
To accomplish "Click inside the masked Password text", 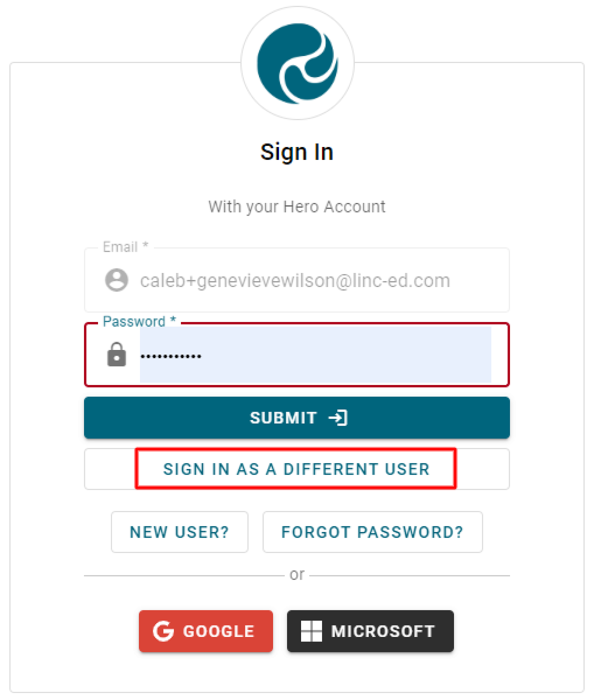I will [x=171, y=357].
